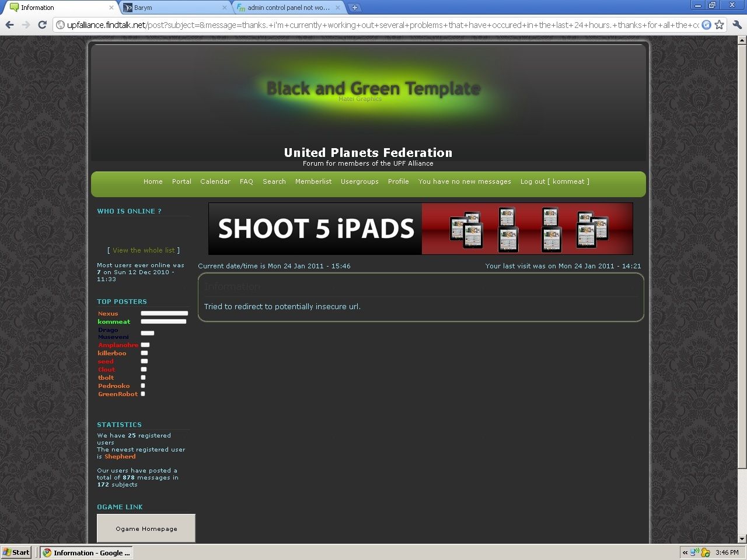The image size is (747, 560).
Task: Open the forum Calendar
Action: point(215,181)
